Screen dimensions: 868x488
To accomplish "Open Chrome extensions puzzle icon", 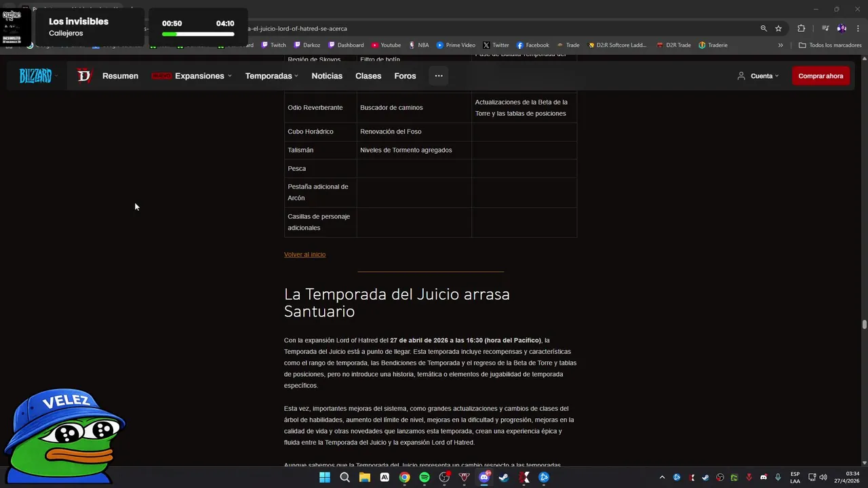I will pos(802,28).
